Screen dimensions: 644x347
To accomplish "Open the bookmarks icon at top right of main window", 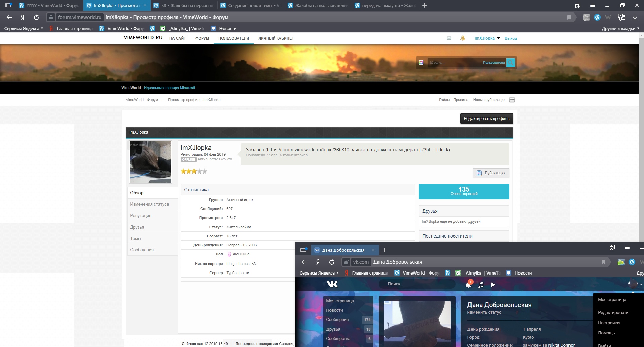I will coord(578,5).
